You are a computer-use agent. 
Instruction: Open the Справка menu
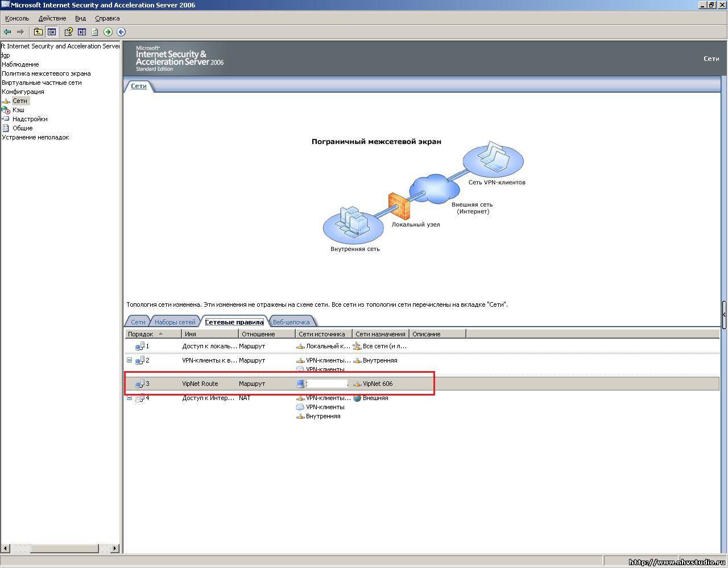[x=107, y=18]
